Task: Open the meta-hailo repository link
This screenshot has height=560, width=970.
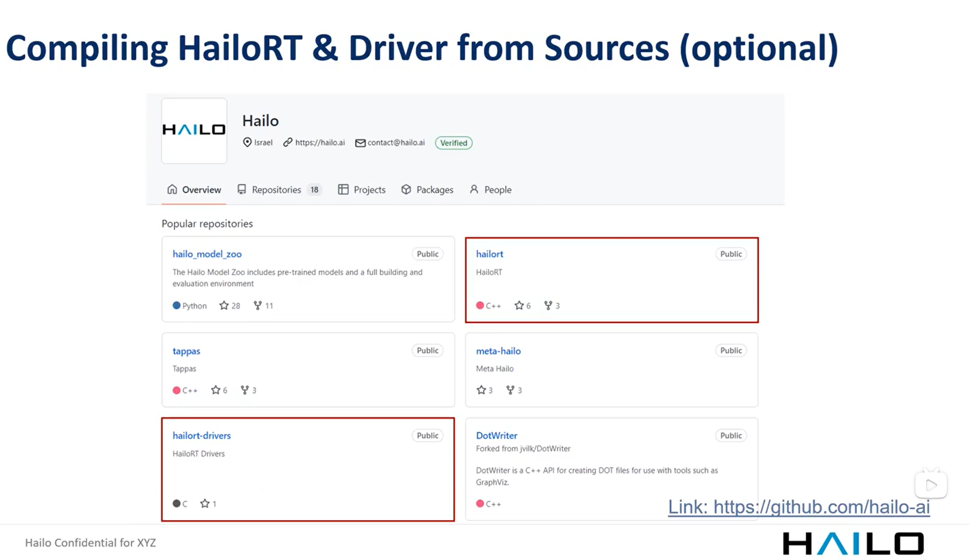Action: click(x=498, y=351)
